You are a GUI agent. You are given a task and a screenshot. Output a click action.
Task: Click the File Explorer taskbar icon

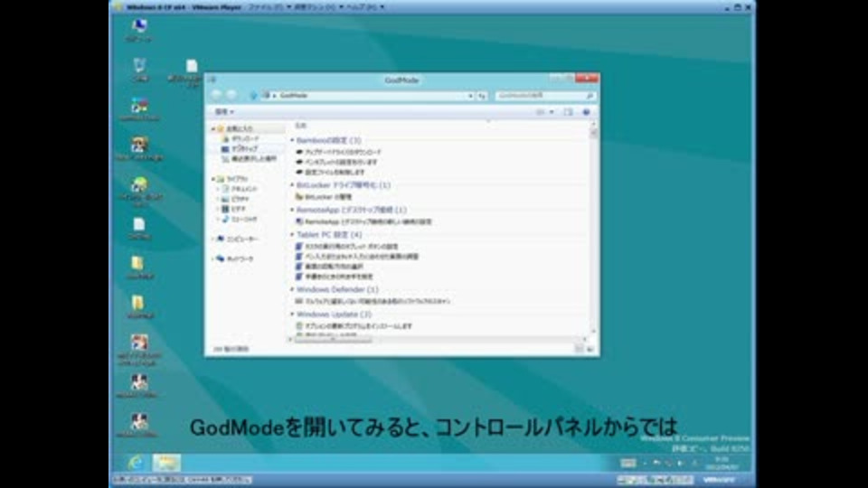pyautogui.click(x=166, y=463)
